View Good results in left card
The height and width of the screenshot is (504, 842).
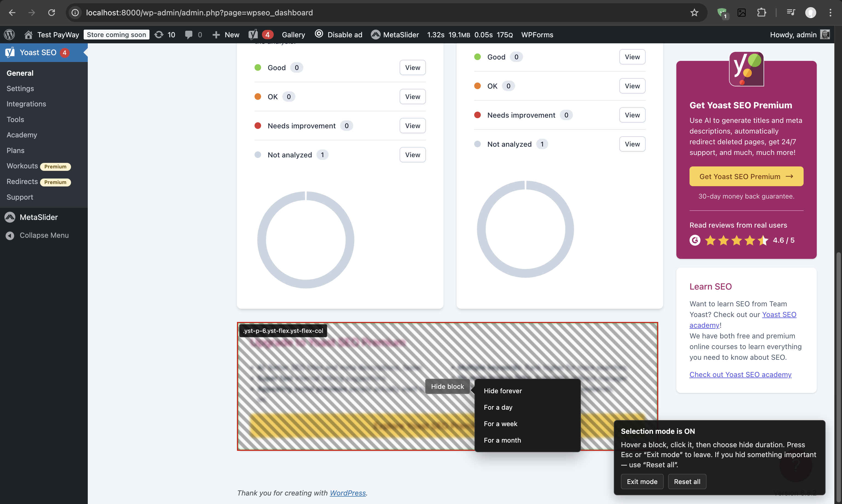click(x=412, y=67)
